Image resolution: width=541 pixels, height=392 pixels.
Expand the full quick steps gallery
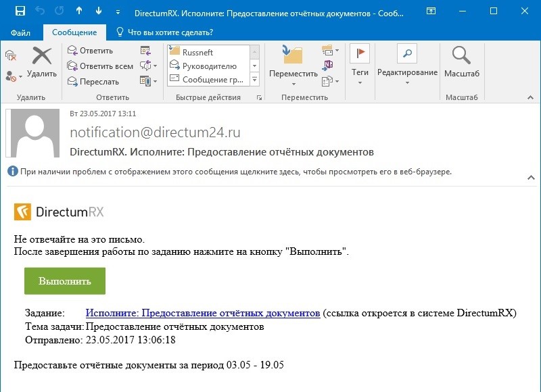255,79
